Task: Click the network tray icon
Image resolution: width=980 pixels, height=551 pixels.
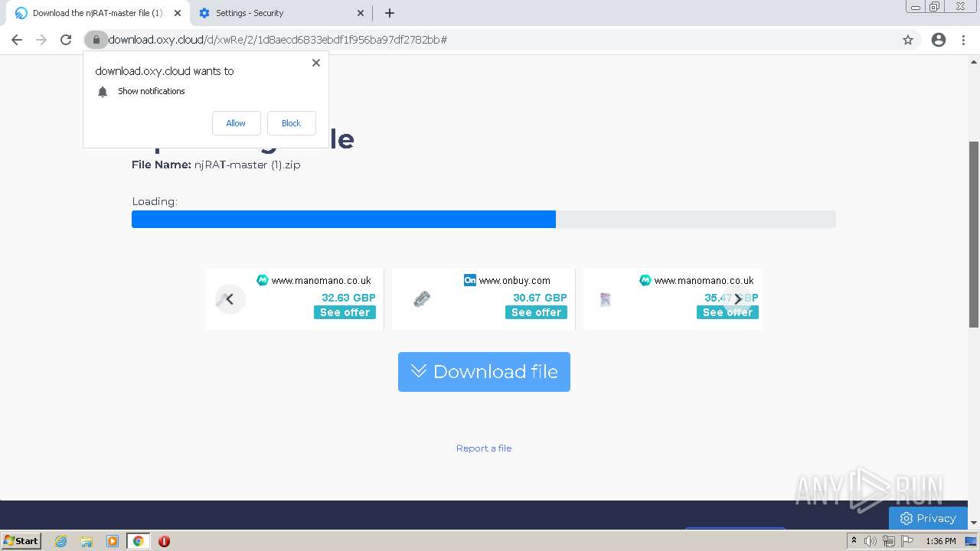Action: coord(889,541)
